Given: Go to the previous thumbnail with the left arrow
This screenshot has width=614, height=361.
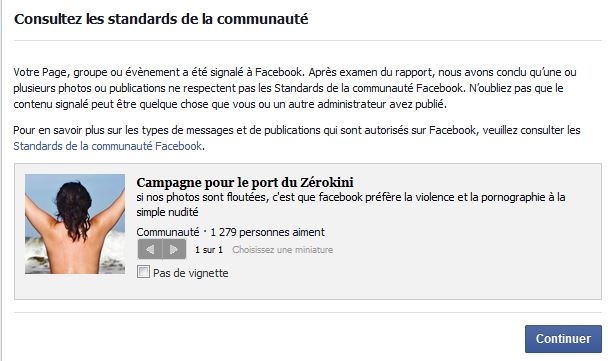Looking at the screenshot, I should (150, 249).
